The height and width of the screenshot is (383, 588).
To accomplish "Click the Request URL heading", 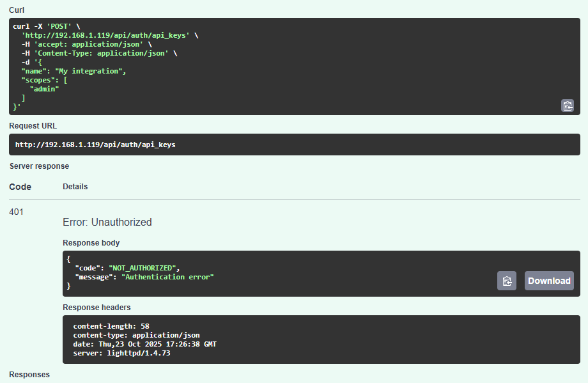I will click(x=33, y=126).
